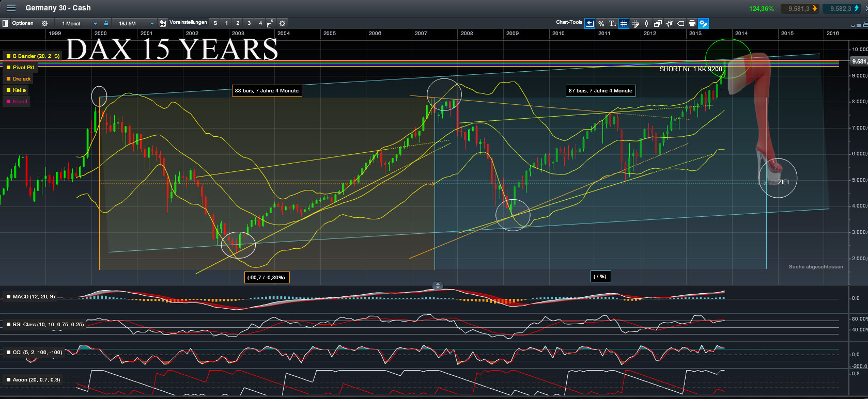Screen dimensions: 868x399
Task: Select the text annotation tool
Action: 613,23
